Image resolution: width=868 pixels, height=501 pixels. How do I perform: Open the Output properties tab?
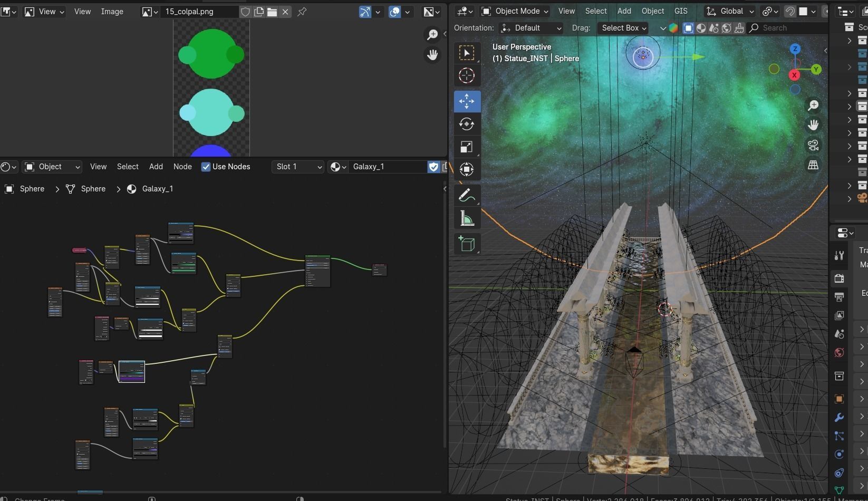pyautogui.click(x=839, y=297)
